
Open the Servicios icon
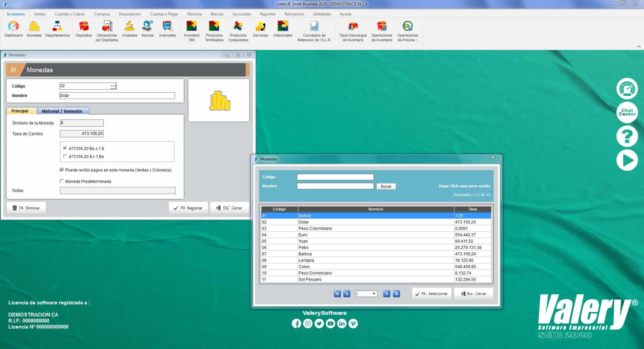[260, 29]
